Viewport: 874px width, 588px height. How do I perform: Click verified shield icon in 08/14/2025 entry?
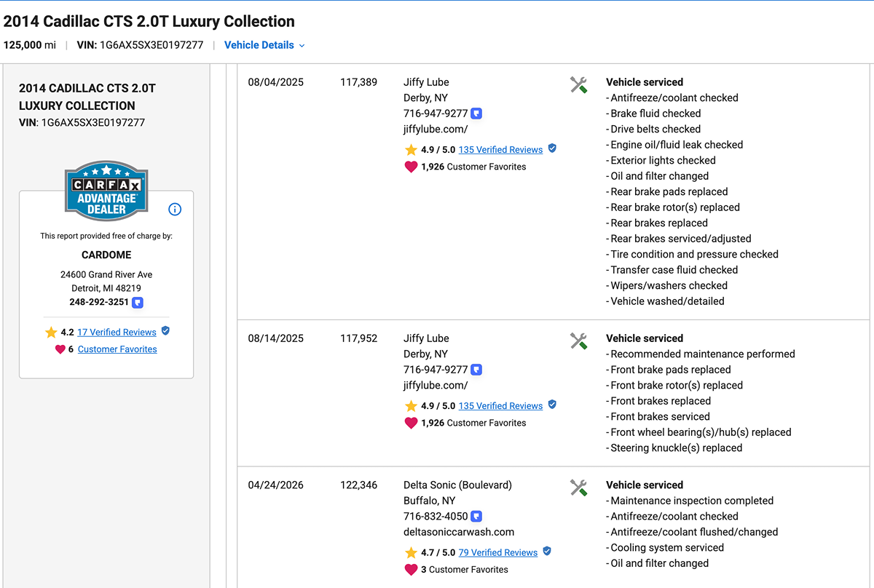coord(552,405)
